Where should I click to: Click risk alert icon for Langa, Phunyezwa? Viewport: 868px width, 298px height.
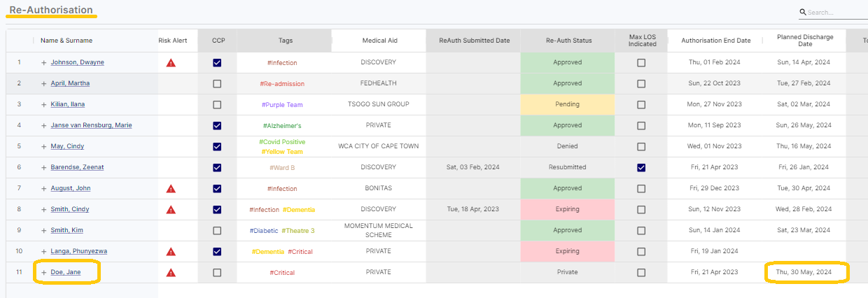171,252
